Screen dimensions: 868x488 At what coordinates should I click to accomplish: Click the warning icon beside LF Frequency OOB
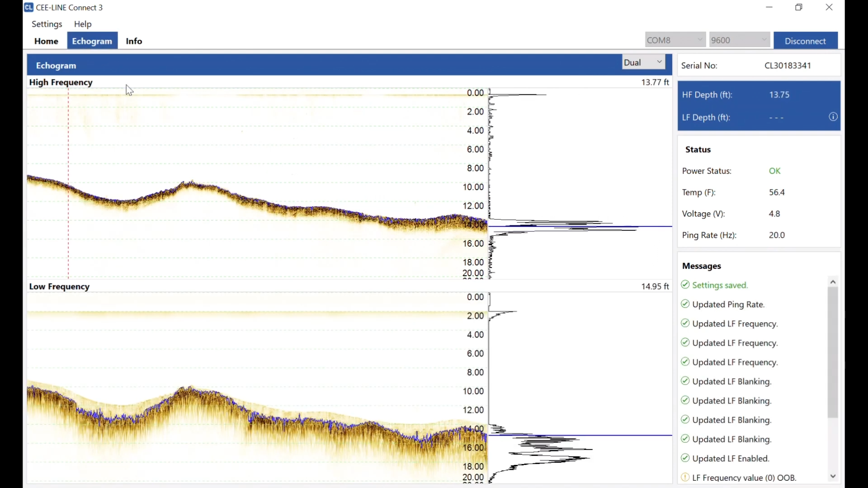coord(685,477)
